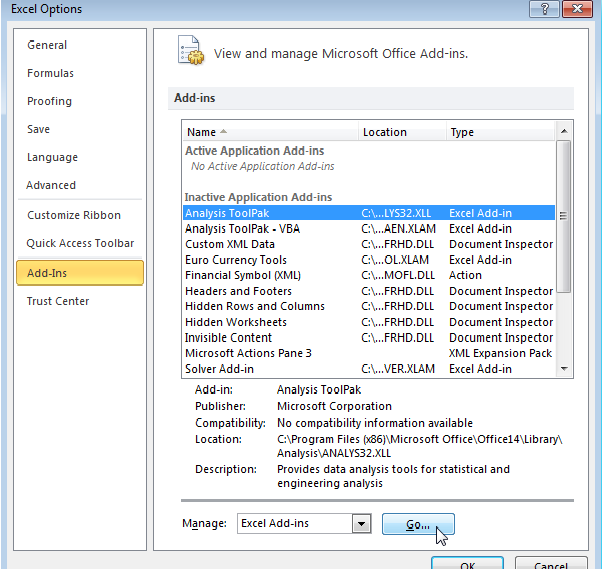Sort by the Name column header
This screenshot has height=569, width=602.
(x=270, y=132)
